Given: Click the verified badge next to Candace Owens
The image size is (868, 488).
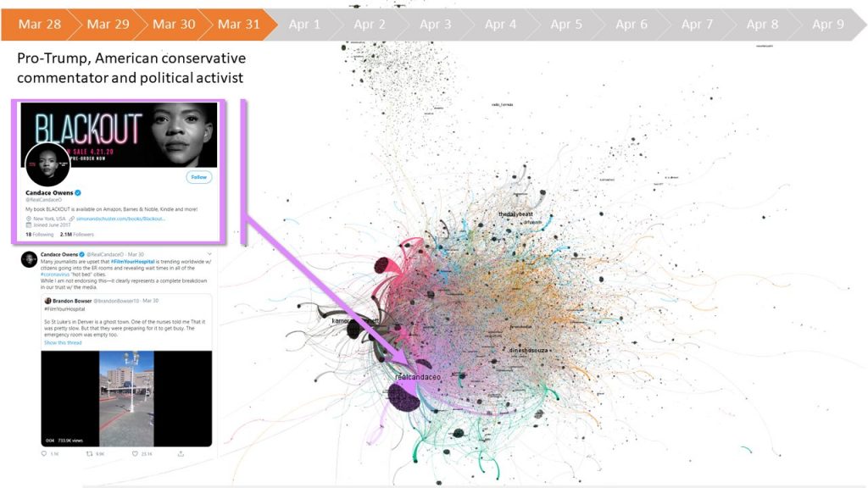Looking at the screenshot, I should [x=80, y=192].
